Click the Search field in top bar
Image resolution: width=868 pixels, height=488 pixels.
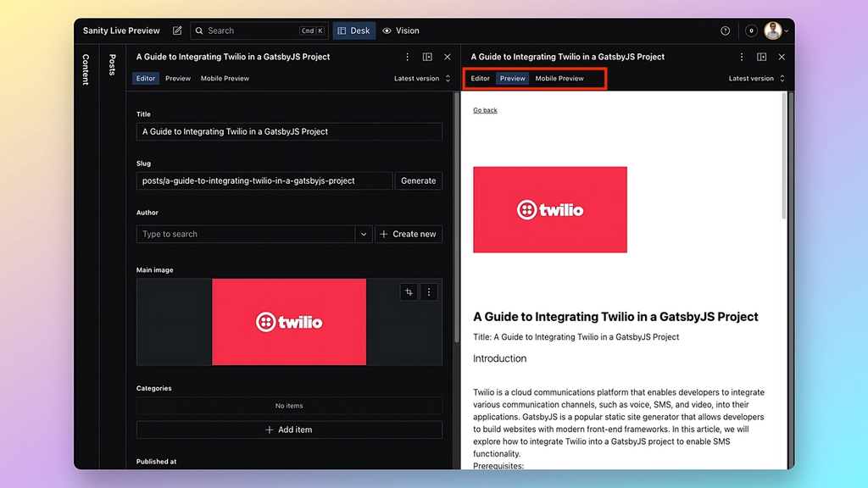(x=259, y=30)
